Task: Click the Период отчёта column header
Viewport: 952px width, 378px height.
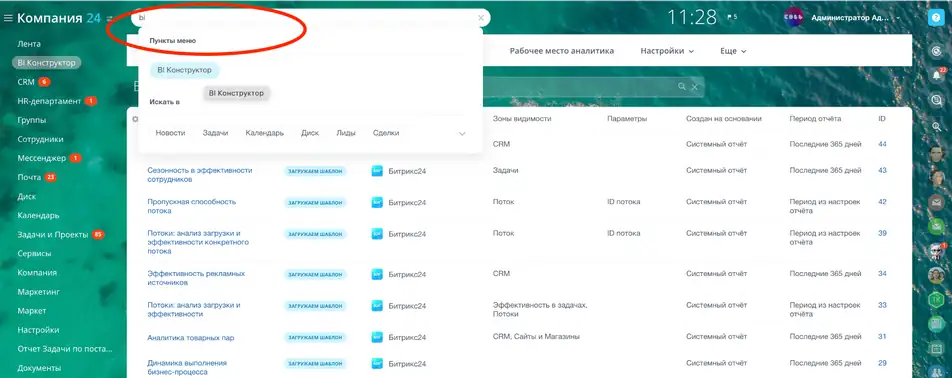Action: click(815, 119)
